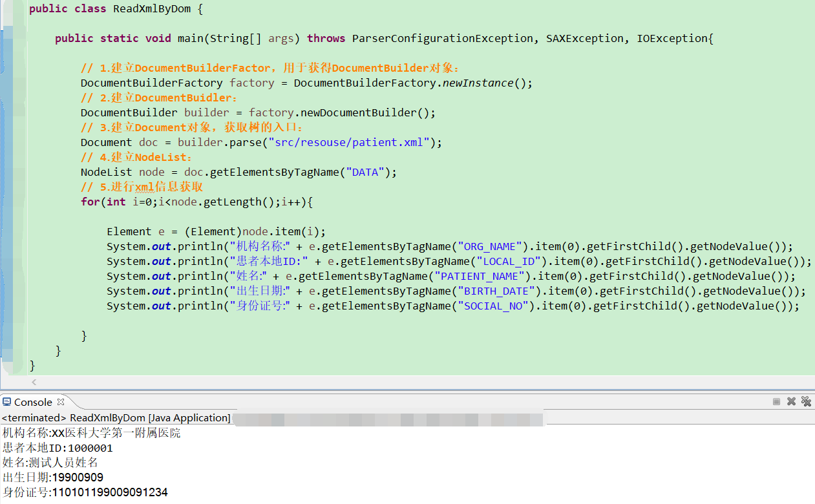Click console output 患者本地ID:1000001

coord(58,448)
